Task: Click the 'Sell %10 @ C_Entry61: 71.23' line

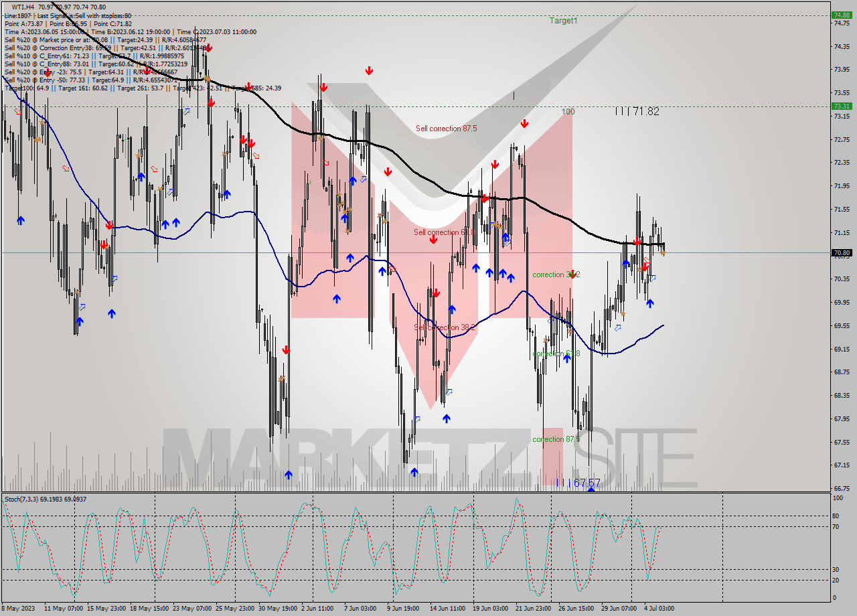Action: tap(94, 56)
